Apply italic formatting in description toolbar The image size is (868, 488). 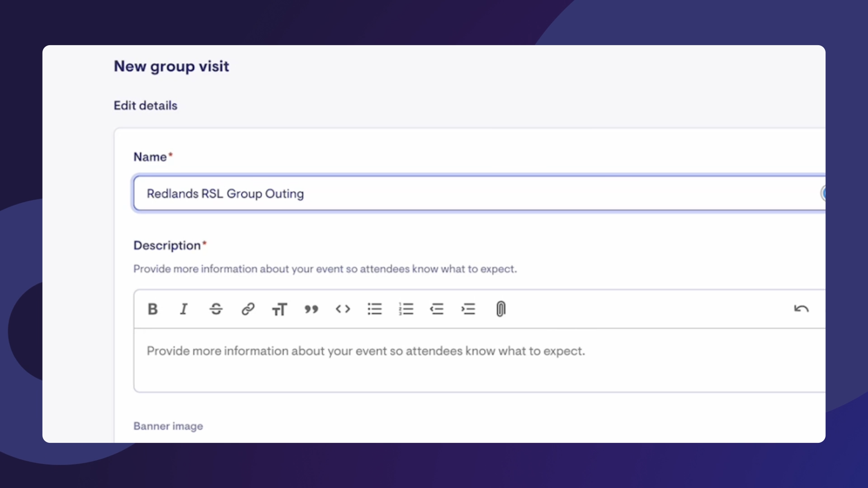point(184,309)
